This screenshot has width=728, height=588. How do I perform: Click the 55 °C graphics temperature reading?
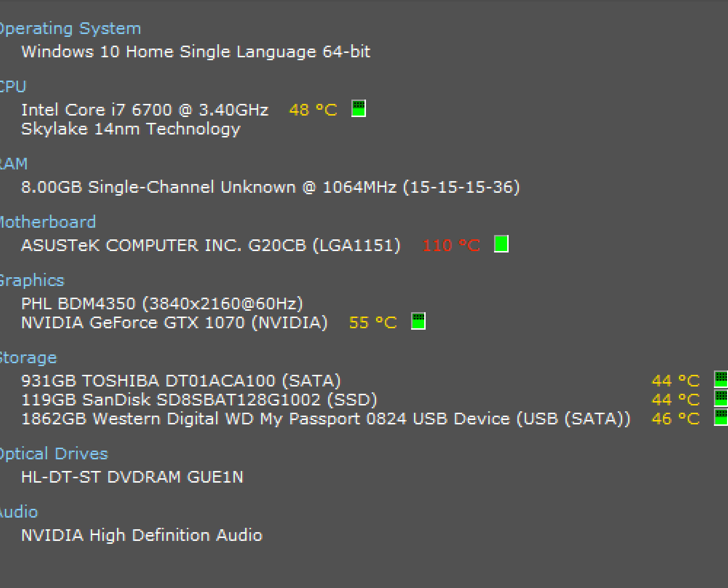click(x=373, y=323)
